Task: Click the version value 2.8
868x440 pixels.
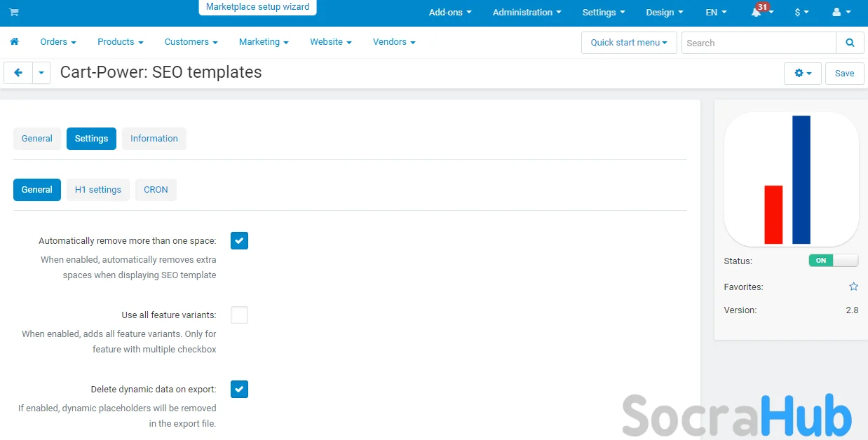Action: (x=852, y=310)
